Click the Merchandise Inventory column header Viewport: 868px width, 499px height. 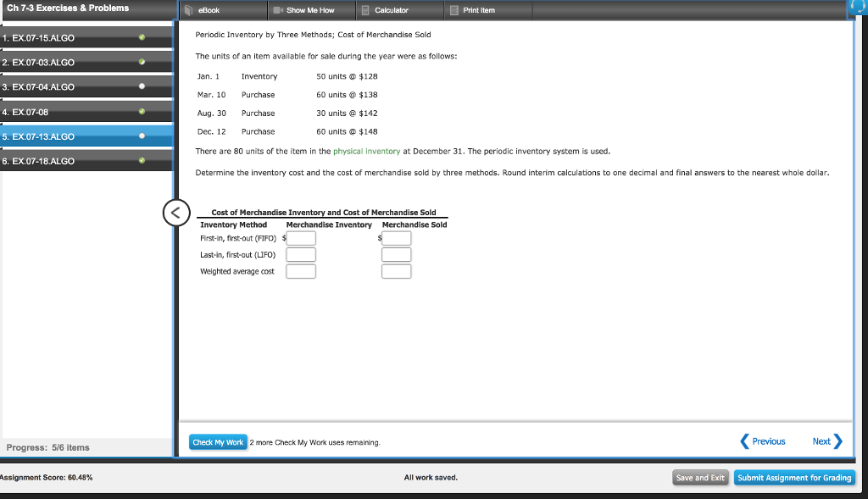pos(329,225)
